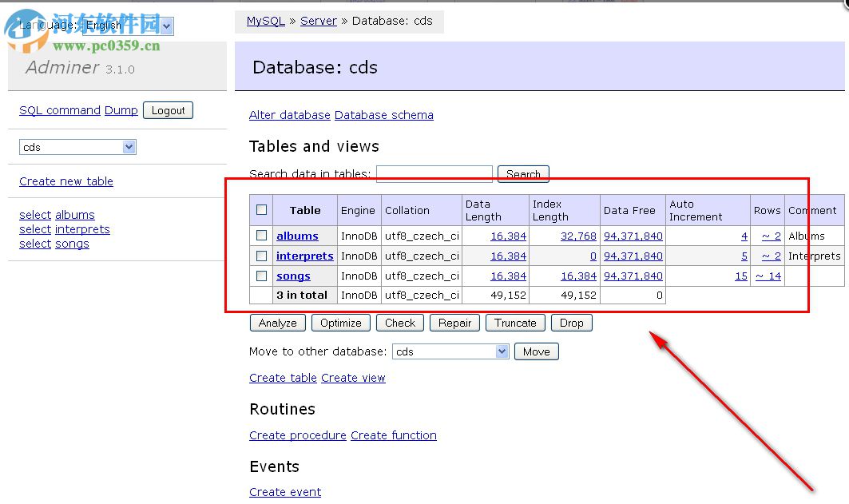This screenshot has height=504, width=849.
Task: Focus the Search data in tables field
Action: (x=434, y=174)
